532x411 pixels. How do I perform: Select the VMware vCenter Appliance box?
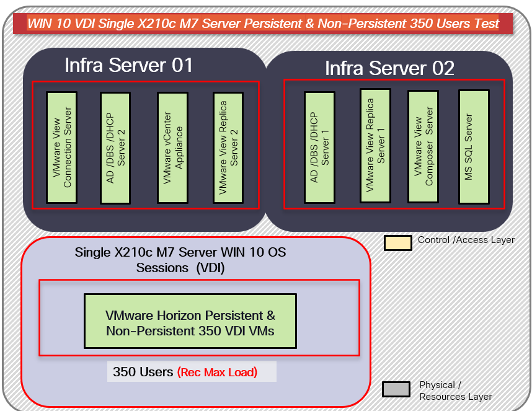point(173,148)
